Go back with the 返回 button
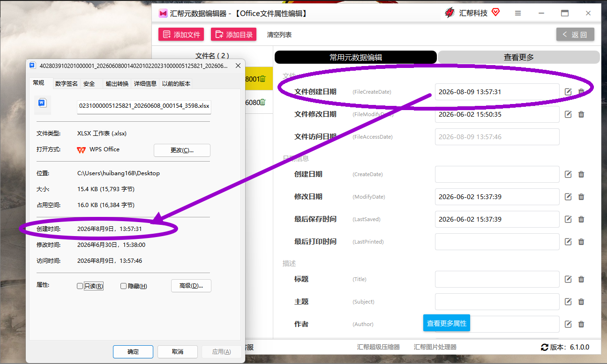The width and height of the screenshot is (607, 364). click(x=575, y=34)
